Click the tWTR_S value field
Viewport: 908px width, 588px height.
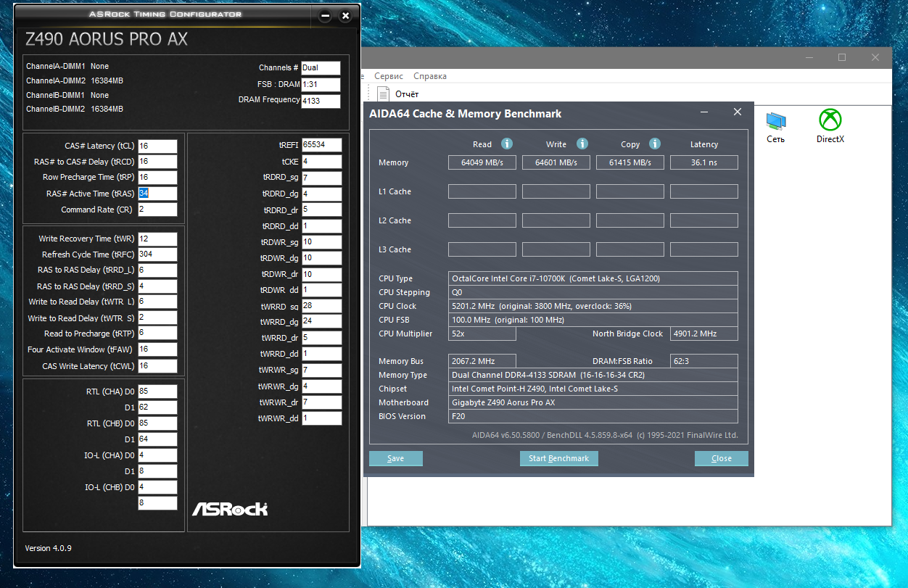coord(157,318)
